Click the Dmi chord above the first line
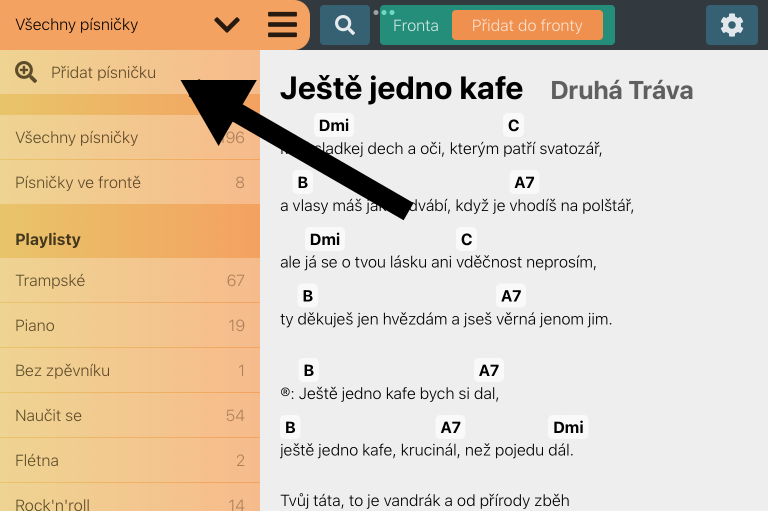Viewport: 768px width, 511px height. coord(334,125)
